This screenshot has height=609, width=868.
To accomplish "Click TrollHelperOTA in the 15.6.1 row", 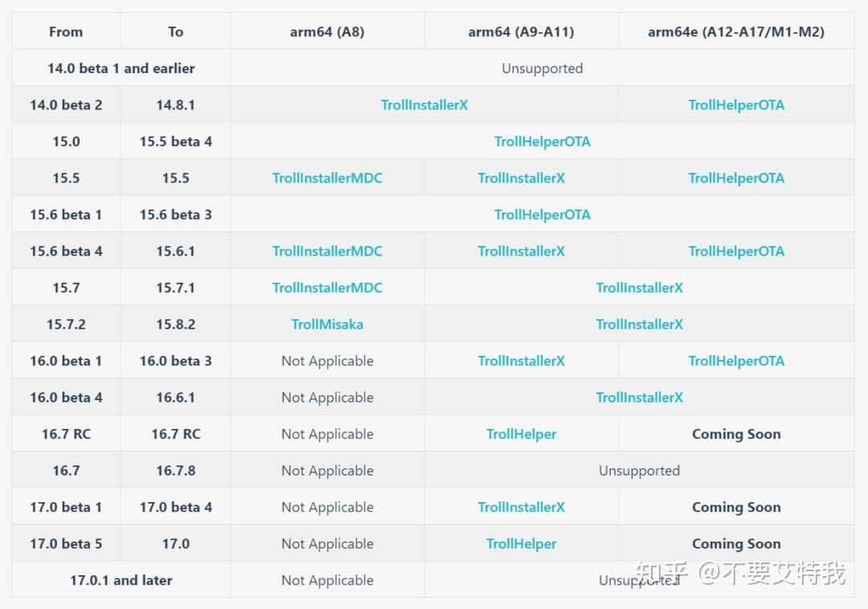I will coord(736,251).
